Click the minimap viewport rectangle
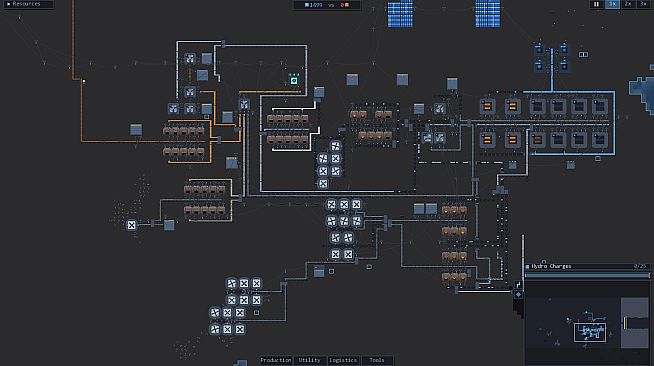Viewport: 654px width, 366px height. [x=590, y=332]
